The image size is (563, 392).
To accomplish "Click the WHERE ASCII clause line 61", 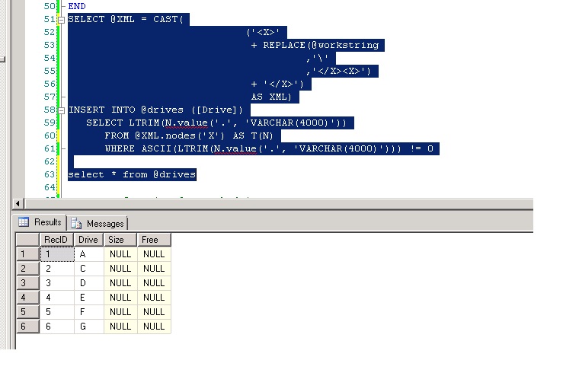I will [x=269, y=148].
